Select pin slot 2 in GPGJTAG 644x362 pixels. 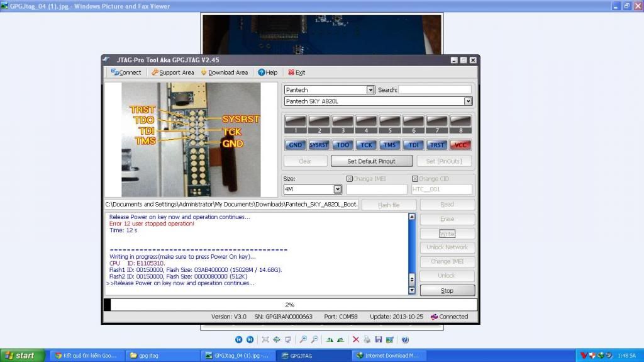point(319,124)
